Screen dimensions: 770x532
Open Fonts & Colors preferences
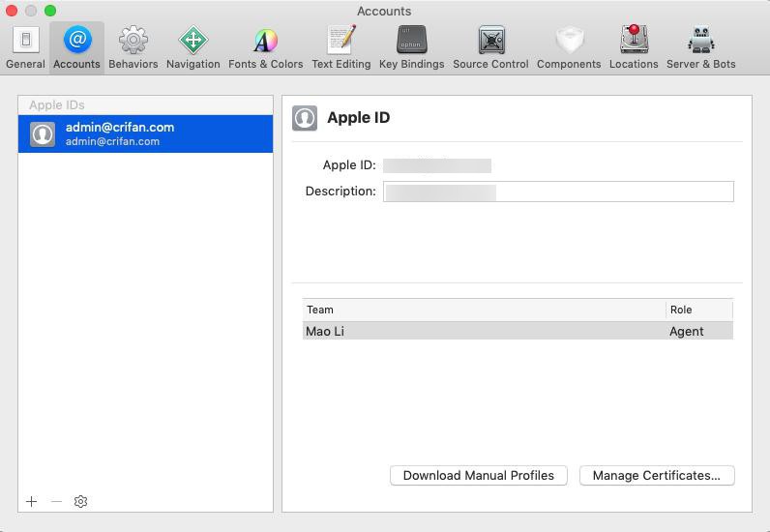(266, 47)
